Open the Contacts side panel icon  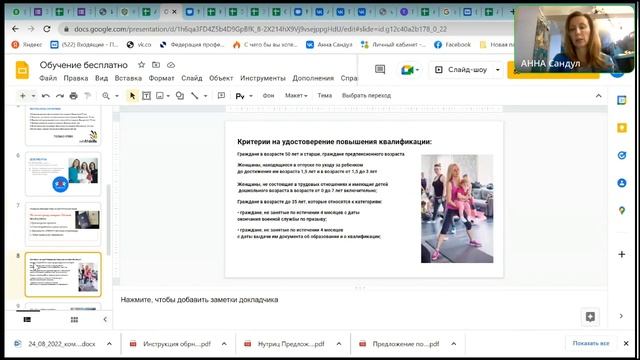tap(622, 183)
